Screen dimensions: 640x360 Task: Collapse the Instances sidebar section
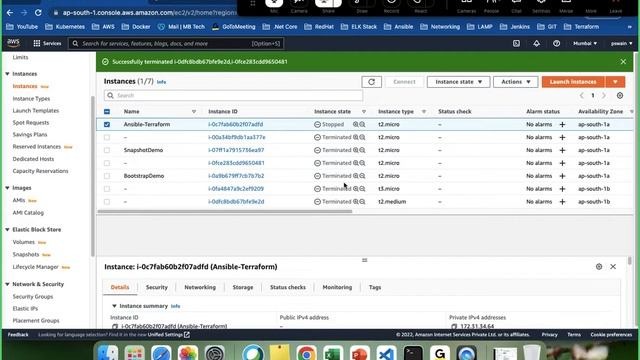7,74
